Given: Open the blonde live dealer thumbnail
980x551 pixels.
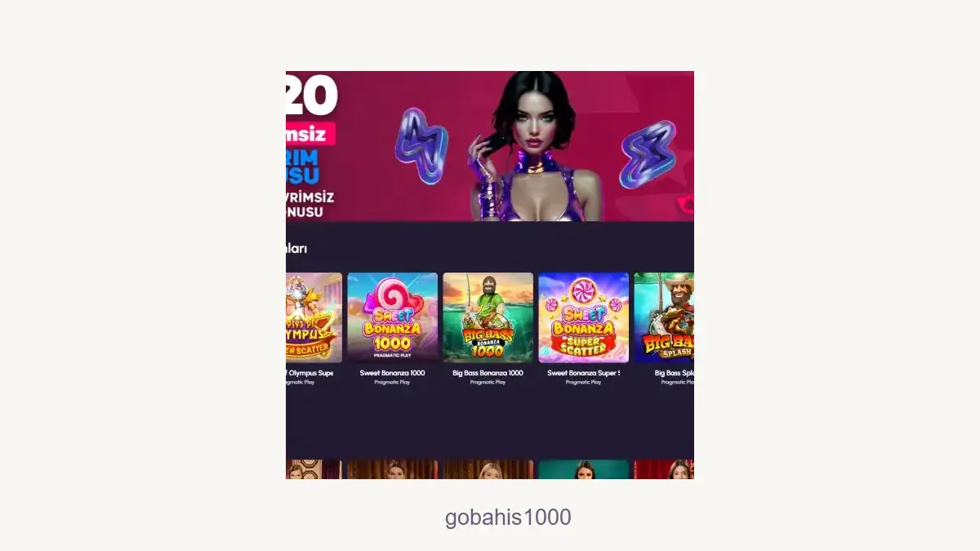Looking at the screenshot, I should click(488, 469).
